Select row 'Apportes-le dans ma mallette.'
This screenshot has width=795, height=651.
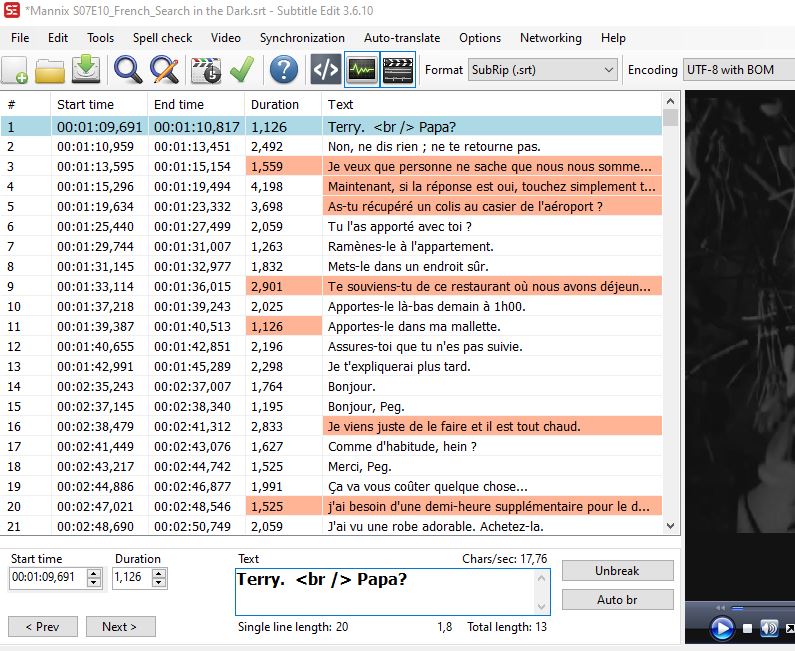[x=332, y=327]
